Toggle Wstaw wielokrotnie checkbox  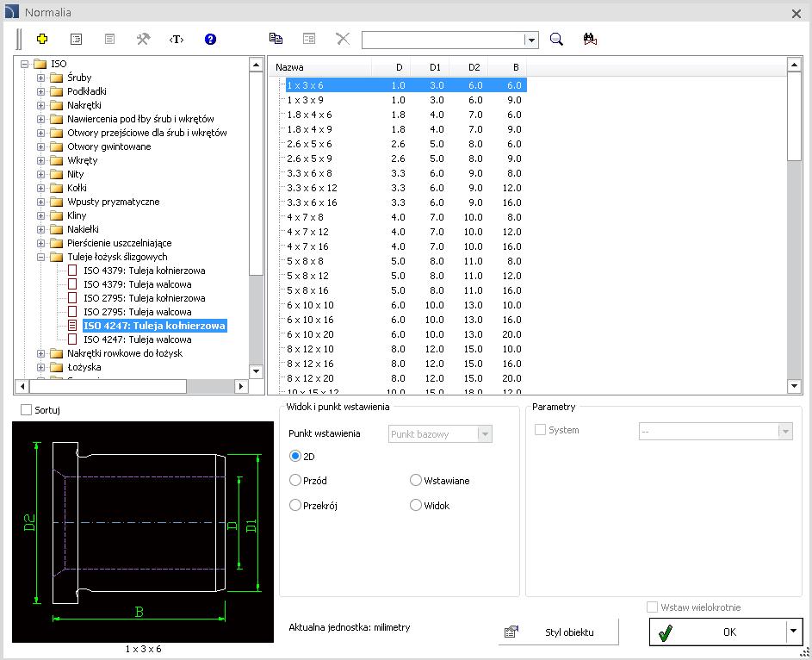tap(653, 607)
